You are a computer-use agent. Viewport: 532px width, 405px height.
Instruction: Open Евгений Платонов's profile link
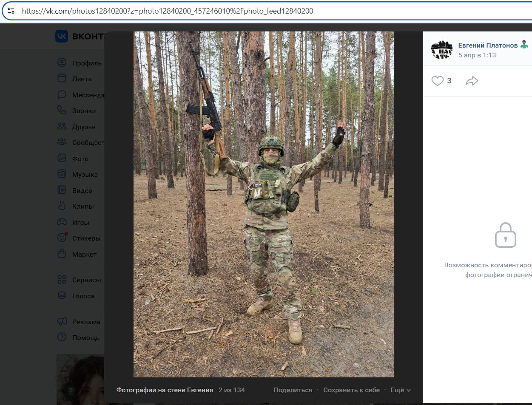[x=488, y=45]
